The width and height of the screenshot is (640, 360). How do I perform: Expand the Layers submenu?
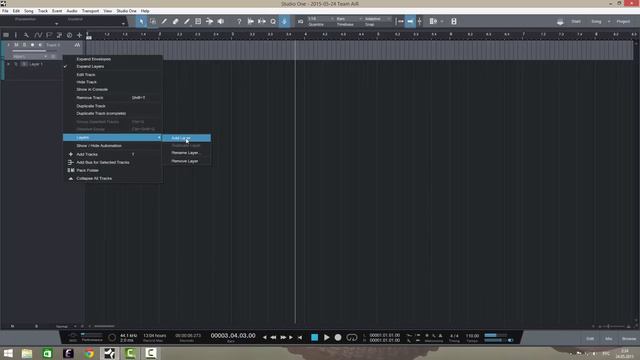coord(113,138)
